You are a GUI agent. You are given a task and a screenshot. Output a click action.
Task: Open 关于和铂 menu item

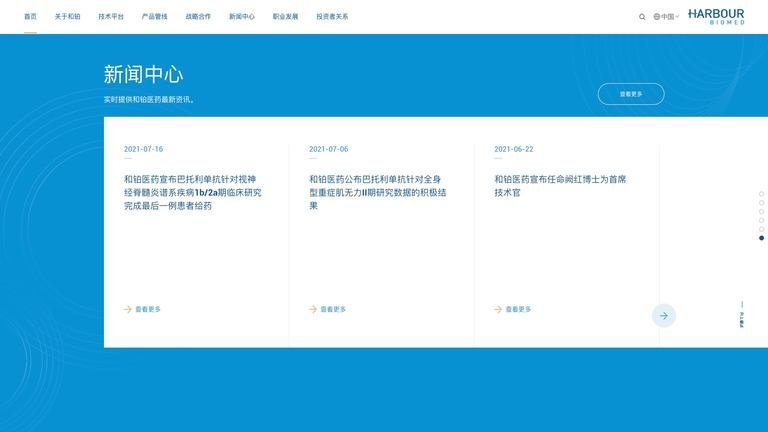coord(68,17)
